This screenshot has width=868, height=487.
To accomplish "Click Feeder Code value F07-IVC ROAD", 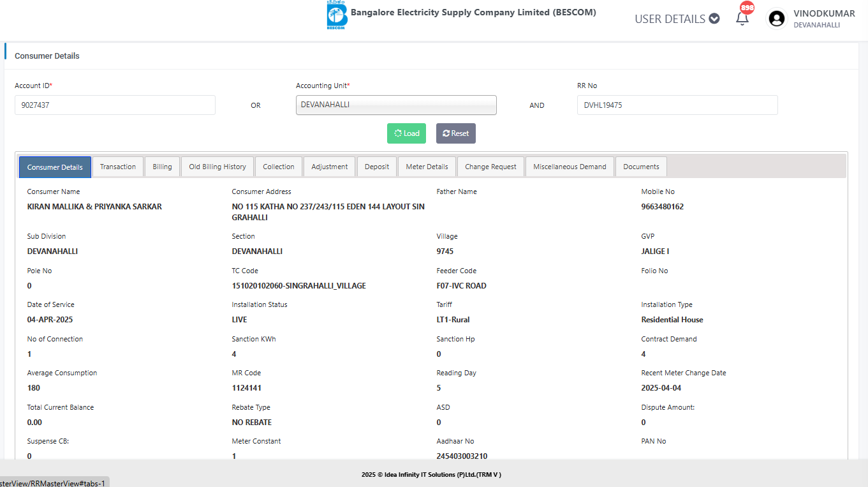I will (x=462, y=286).
